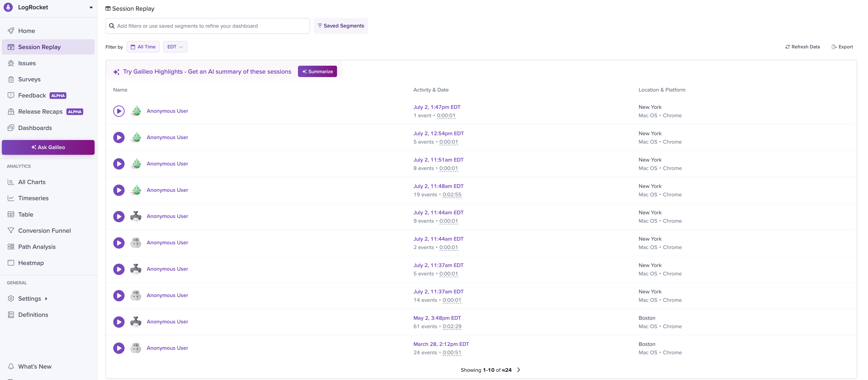The width and height of the screenshot is (868, 380).
Task: Click the 5 events session at 11:37am play button
Action: (119, 269)
